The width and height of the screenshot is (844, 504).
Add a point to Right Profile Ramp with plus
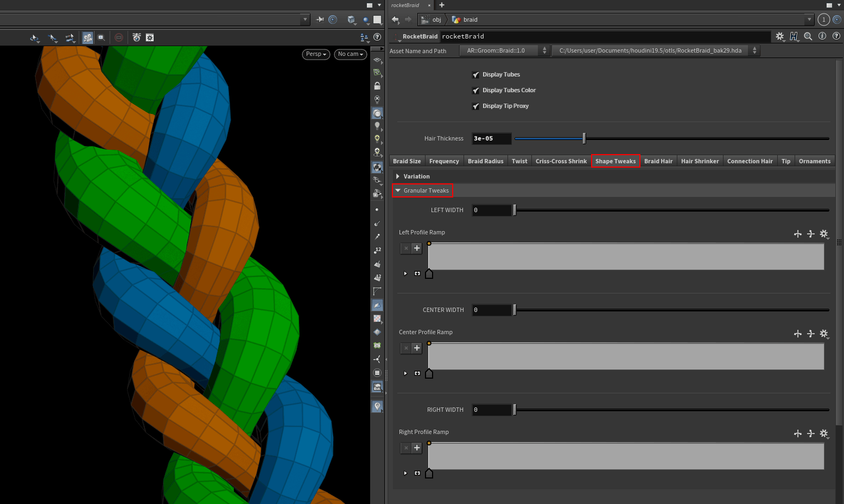coord(417,448)
